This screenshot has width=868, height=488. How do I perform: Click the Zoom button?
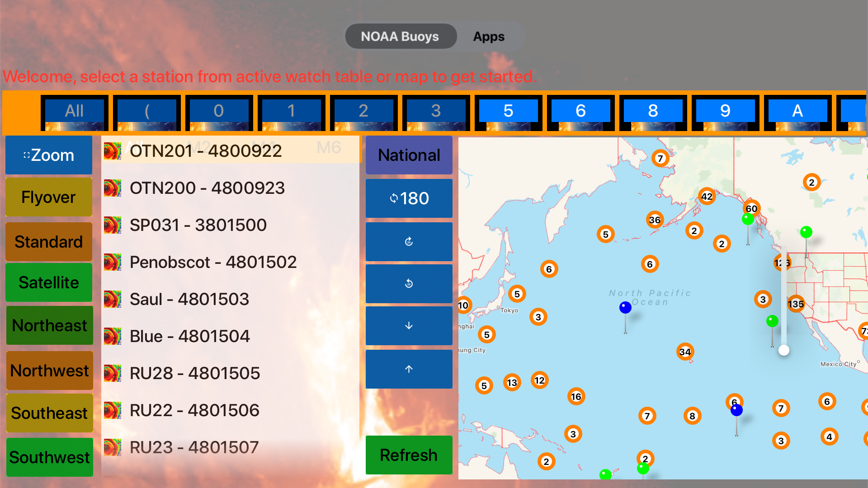click(49, 155)
